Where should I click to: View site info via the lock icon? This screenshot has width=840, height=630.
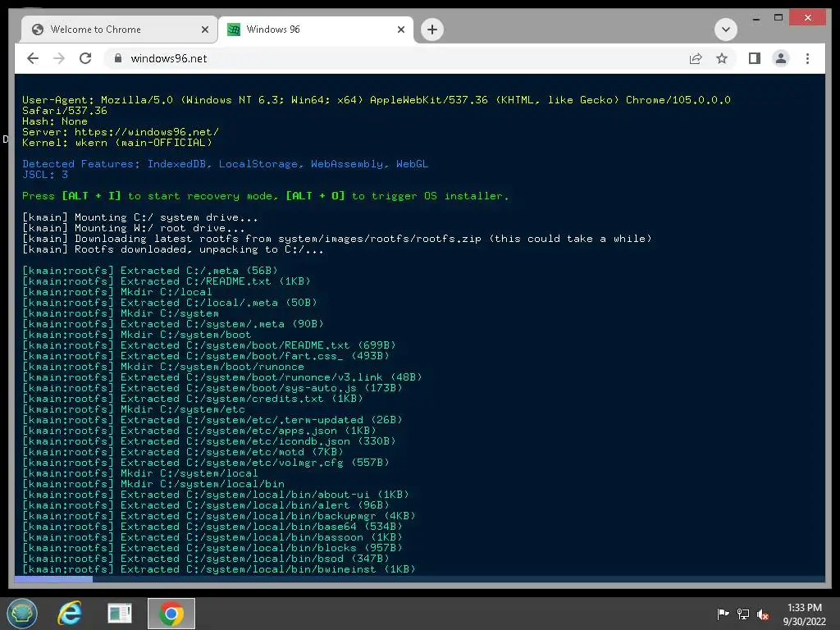coord(118,58)
